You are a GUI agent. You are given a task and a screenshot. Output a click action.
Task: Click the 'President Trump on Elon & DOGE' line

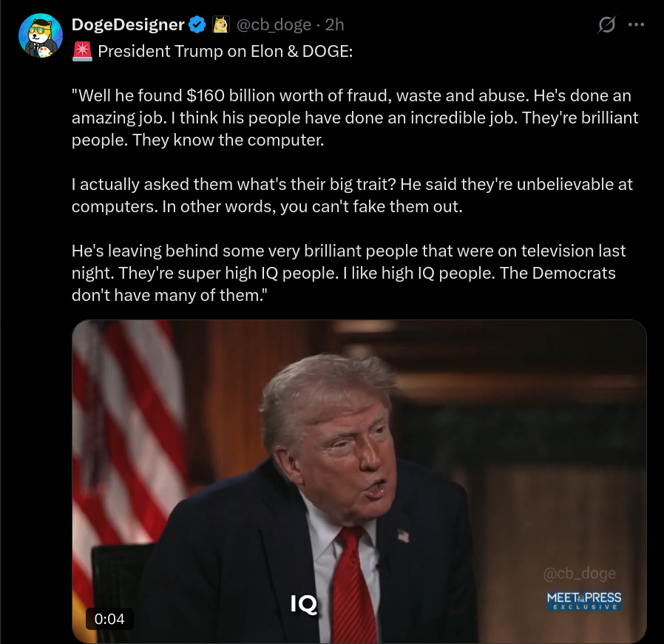click(226, 52)
